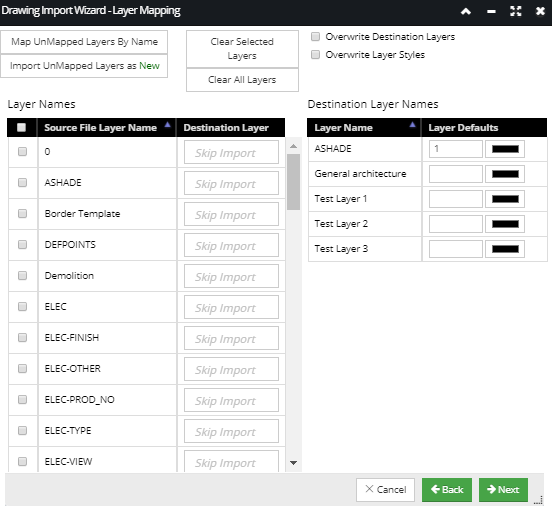Open destination layer dropdown for ELEC-FINISH
This screenshot has height=506, width=552.
click(x=231, y=338)
